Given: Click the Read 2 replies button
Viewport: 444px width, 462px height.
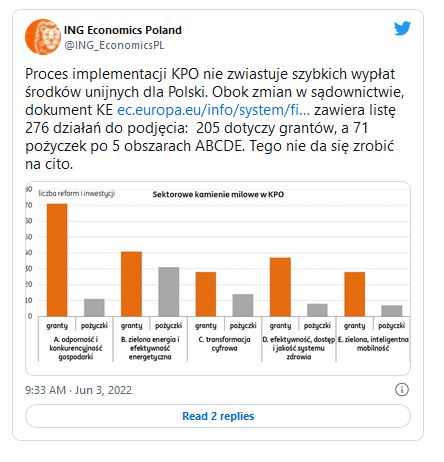Looking at the screenshot, I should click(x=218, y=416).
